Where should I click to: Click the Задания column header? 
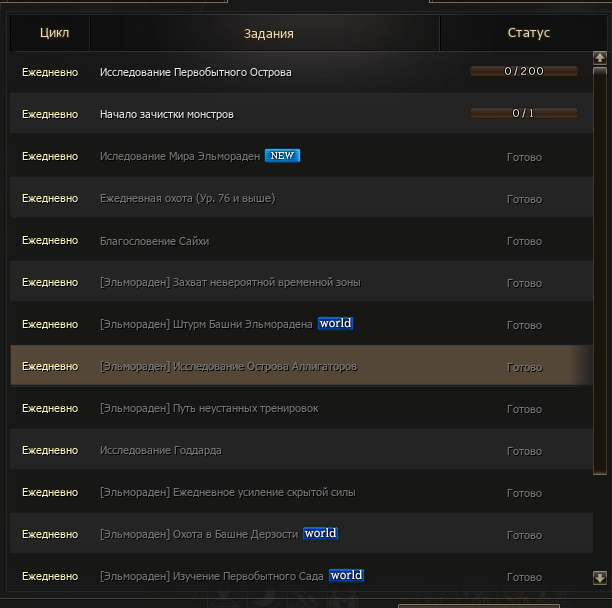[x=268, y=33]
